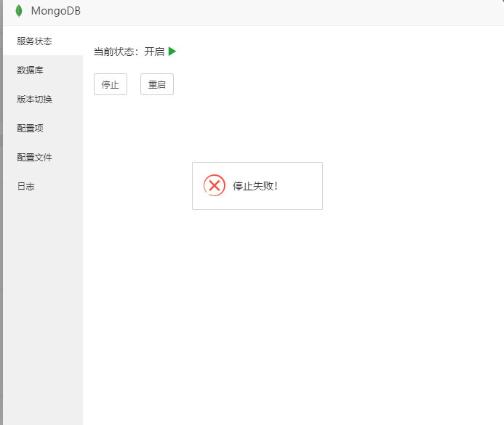Click the MongoDB title text

pos(55,11)
